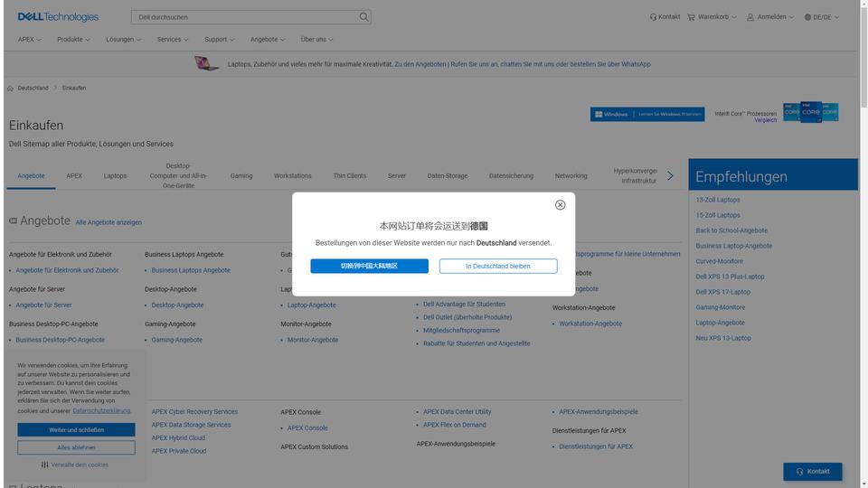
Task: Open the Business Laptops Angebote link
Action: coord(191,270)
